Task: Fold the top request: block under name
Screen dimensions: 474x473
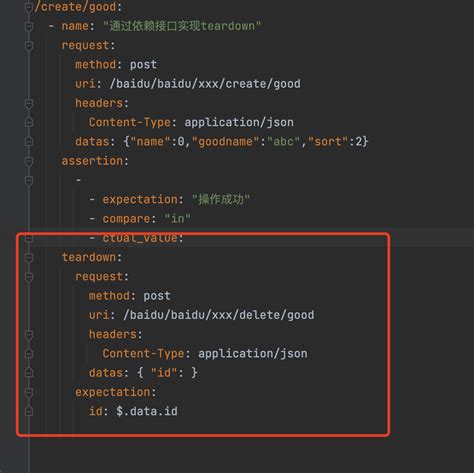Action: point(29,45)
